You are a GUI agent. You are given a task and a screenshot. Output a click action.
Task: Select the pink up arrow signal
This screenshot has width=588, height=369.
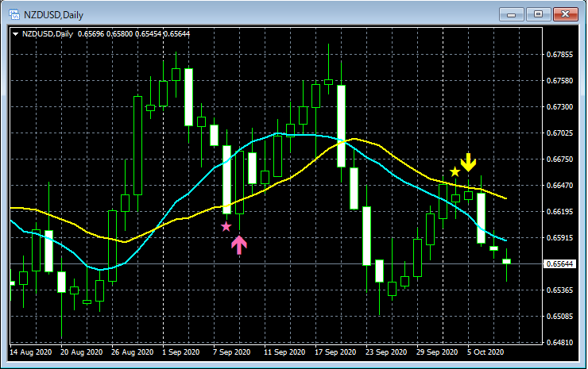click(239, 245)
